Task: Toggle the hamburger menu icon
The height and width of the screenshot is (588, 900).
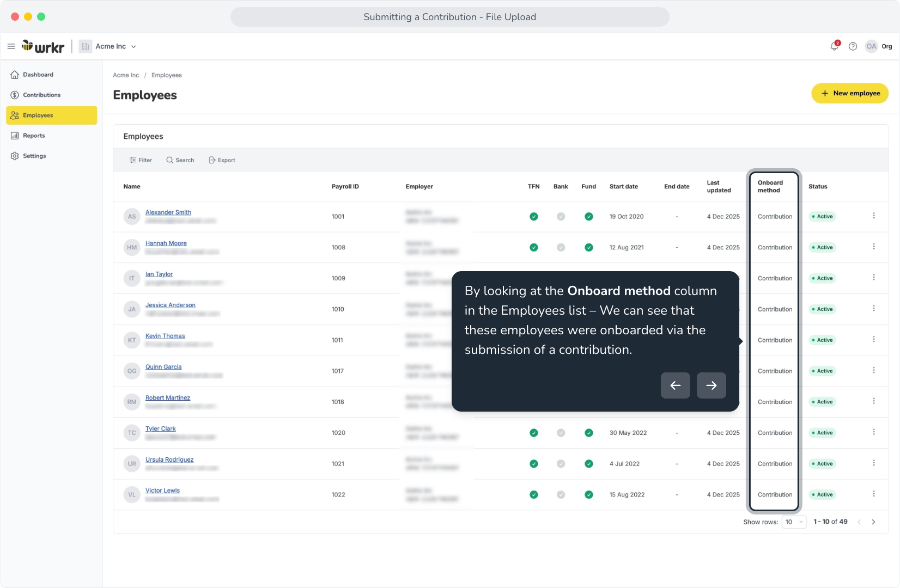Action: 11,46
